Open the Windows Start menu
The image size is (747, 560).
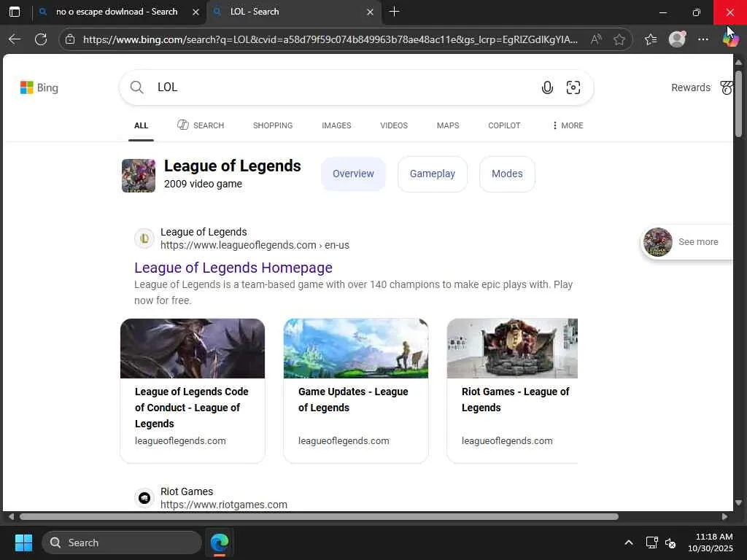pos(23,542)
